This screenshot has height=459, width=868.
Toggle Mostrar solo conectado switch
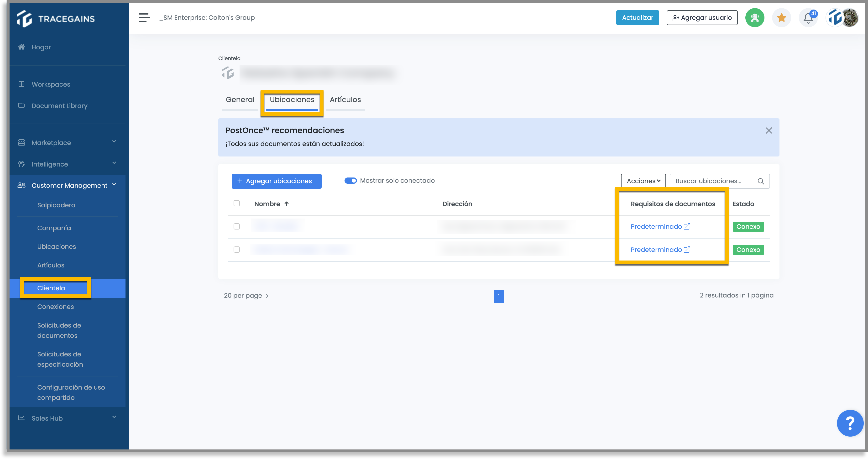click(x=350, y=181)
